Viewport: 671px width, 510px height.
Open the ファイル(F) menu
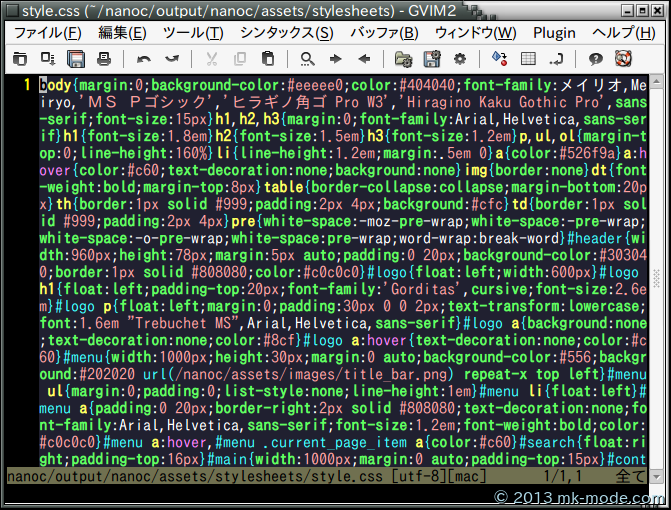click(48, 32)
